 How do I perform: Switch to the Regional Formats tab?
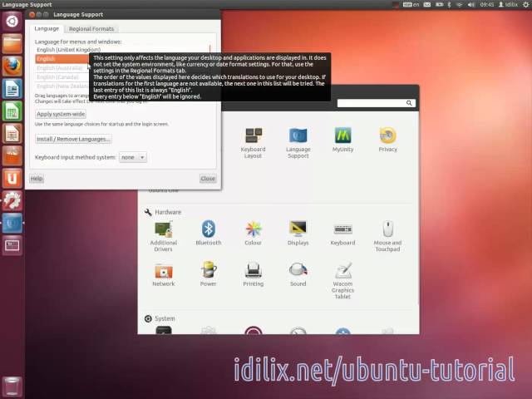pos(91,29)
